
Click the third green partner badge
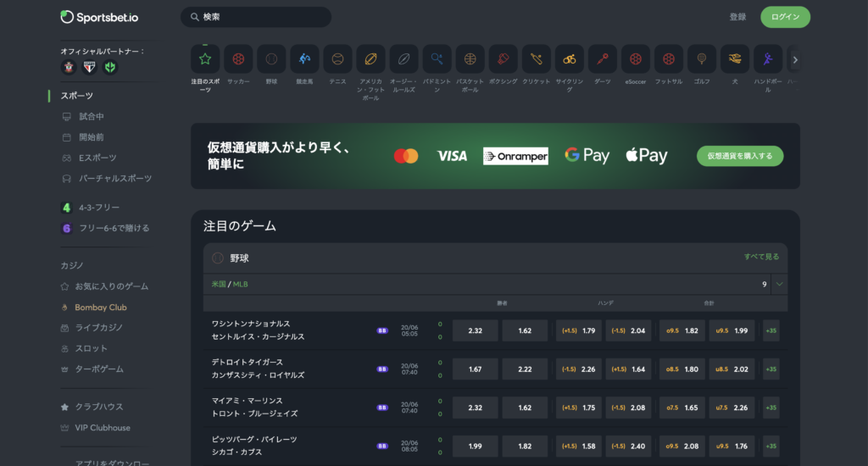click(110, 67)
